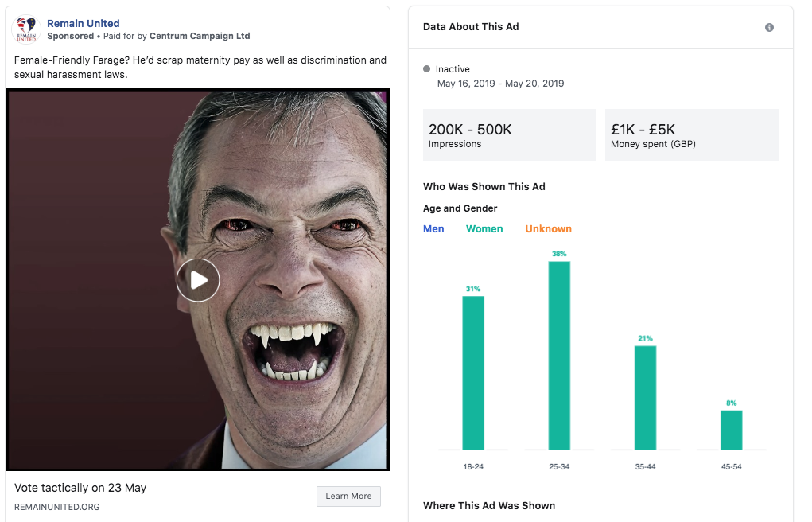
Task: Toggle the Women legend filter
Action: [x=484, y=228]
